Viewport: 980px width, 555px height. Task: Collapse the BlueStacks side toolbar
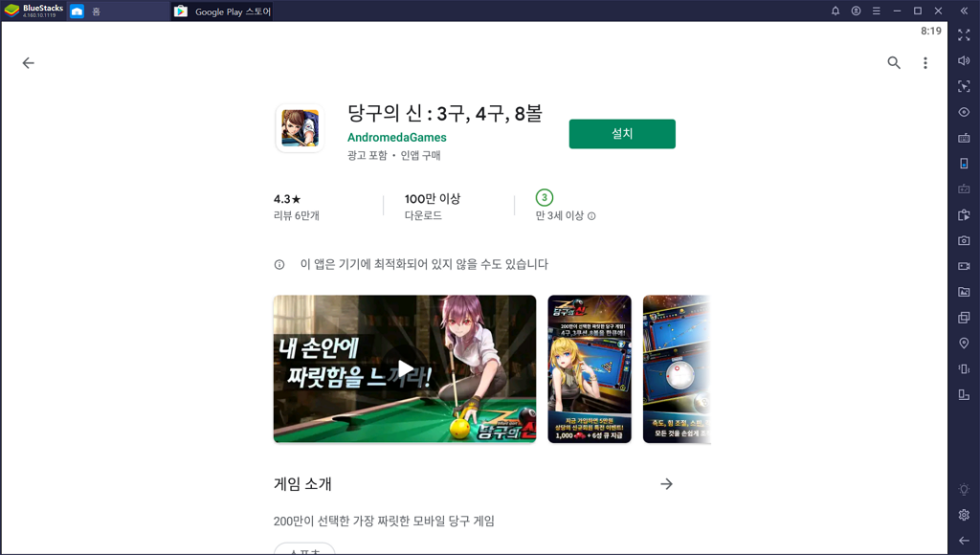(x=964, y=11)
